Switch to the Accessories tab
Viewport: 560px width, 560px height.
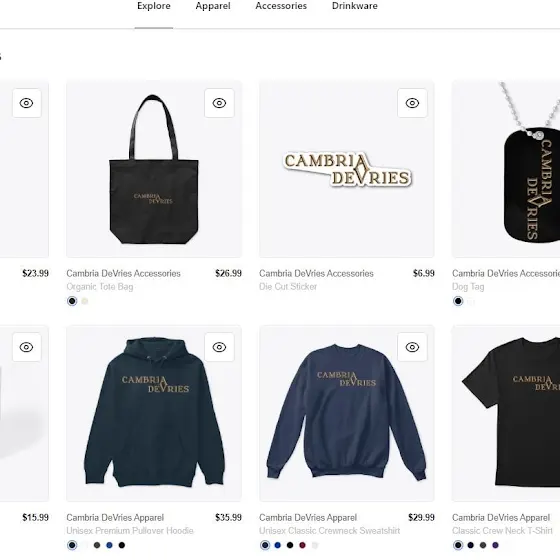281,6
